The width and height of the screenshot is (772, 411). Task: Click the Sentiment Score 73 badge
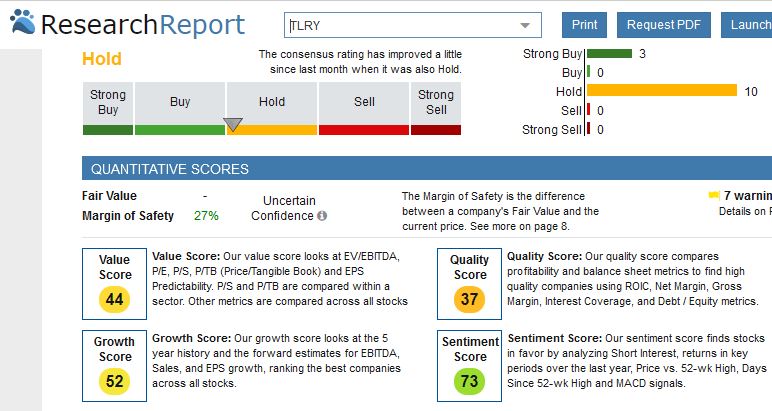[469, 380]
